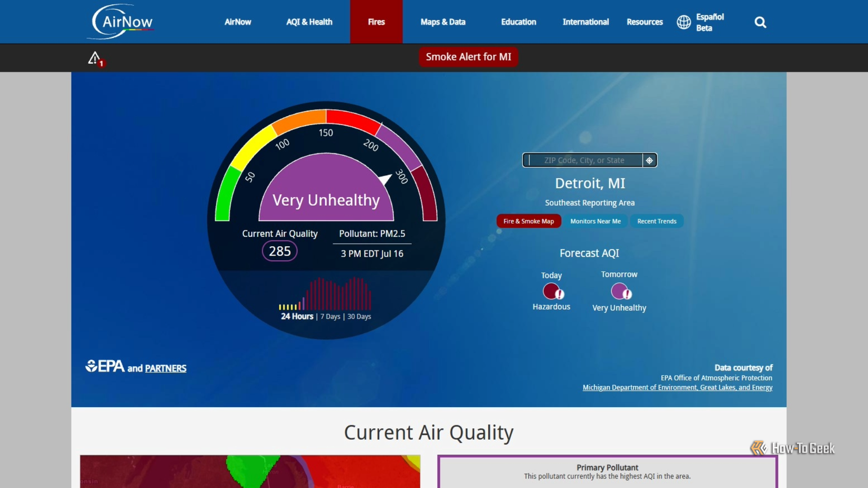Click the Detroit, MI heading
The width and height of the screenshot is (868, 488).
[x=590, y=183]
